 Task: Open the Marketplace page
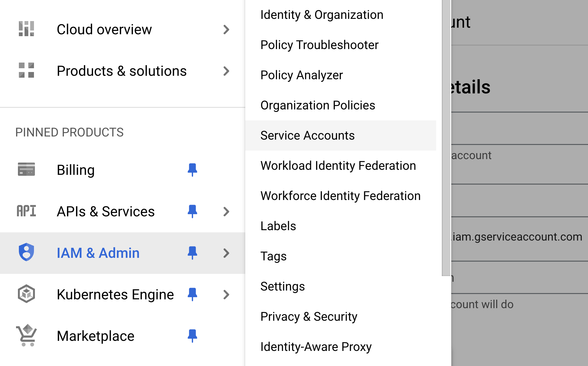pyautogui.click(x=96, y=336)
